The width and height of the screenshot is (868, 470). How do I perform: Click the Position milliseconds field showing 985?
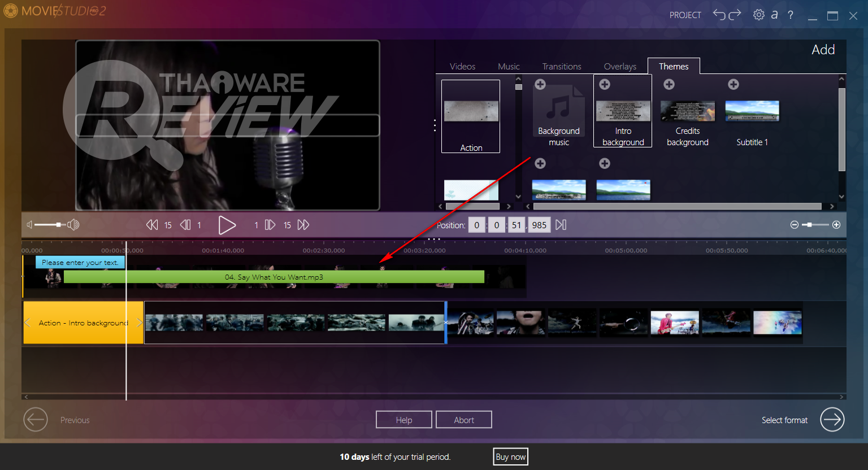pyautogui.click(x=539, y=225)
